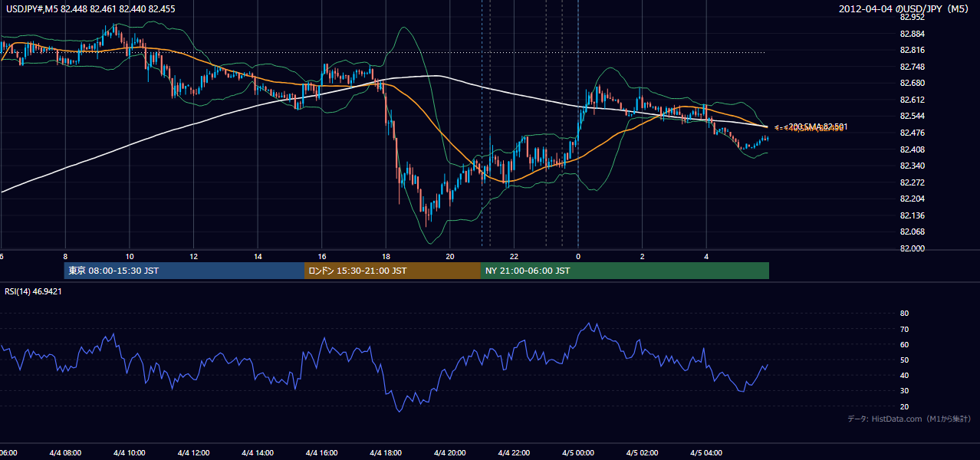Click the RSI scale value 70
The image size is (980, 460).
[x=904, y=329]
